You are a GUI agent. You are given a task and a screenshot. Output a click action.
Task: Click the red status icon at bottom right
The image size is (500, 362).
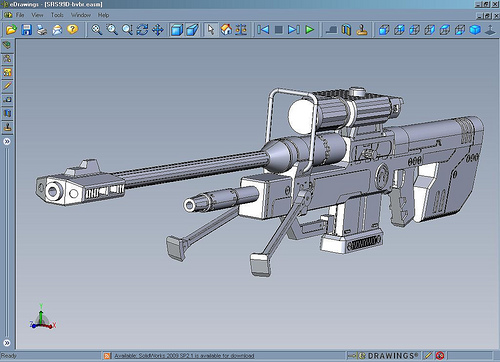(x=440, y=356)
